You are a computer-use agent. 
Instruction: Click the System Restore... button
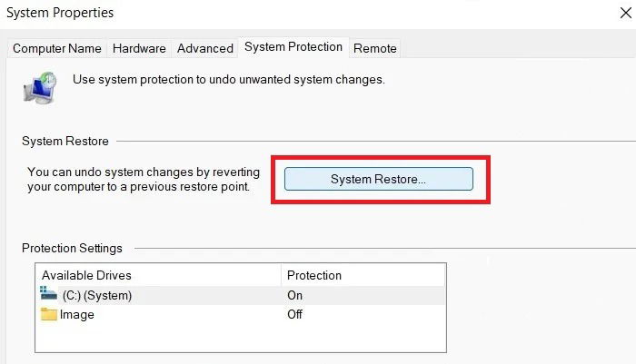(x=379, y=179)
